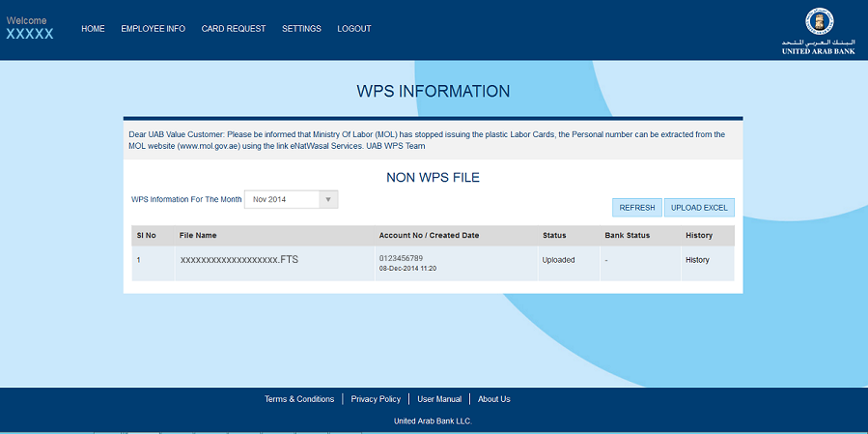Open the SETTINGS menu item
This screenshot has height=434, width=868.
pos(301,29)
